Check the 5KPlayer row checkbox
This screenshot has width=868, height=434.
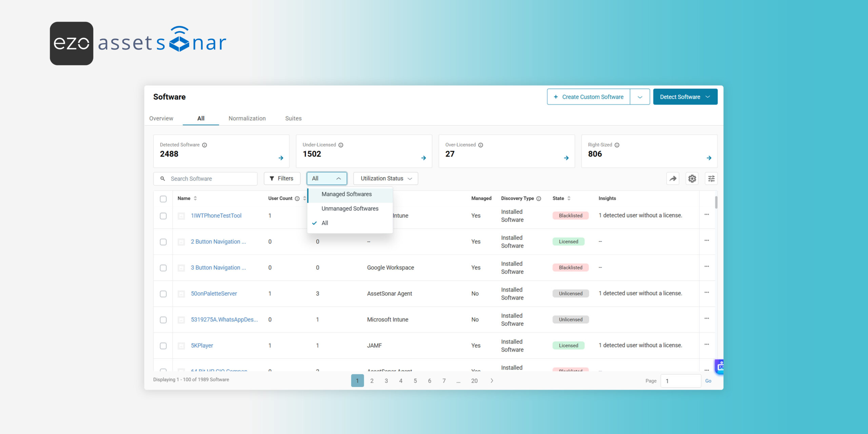tap(163, 346)
